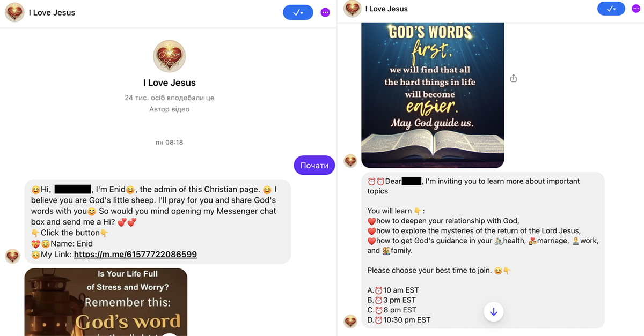644x336 pixels.
Task: Open the God's Words first Bible image
Action: coord(433,95)
